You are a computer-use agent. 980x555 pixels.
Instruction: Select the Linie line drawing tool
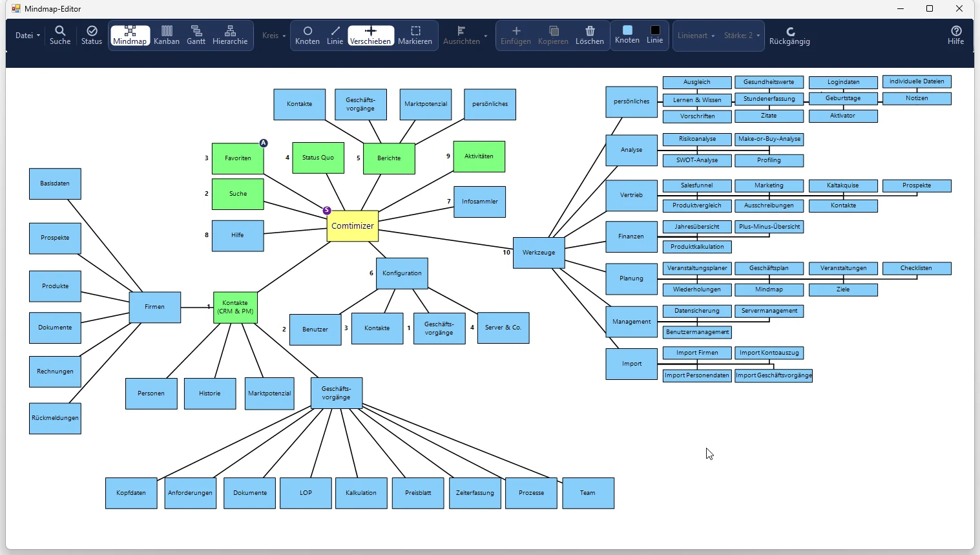pos(335,35)
